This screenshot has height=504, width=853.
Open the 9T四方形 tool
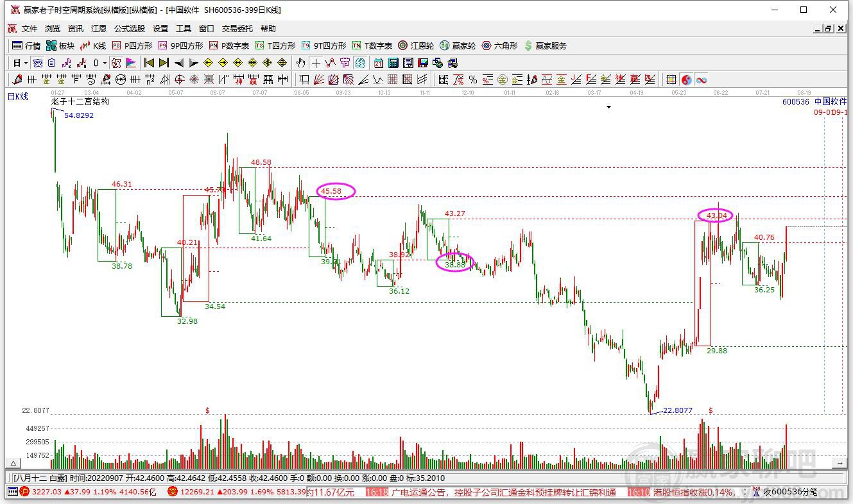(323, 46)
